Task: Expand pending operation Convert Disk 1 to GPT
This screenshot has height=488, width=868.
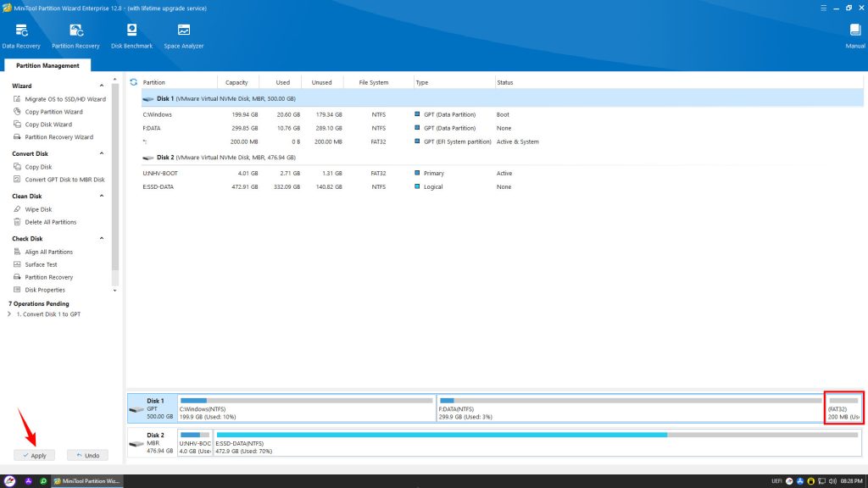Action: click(x=8, y=314)
